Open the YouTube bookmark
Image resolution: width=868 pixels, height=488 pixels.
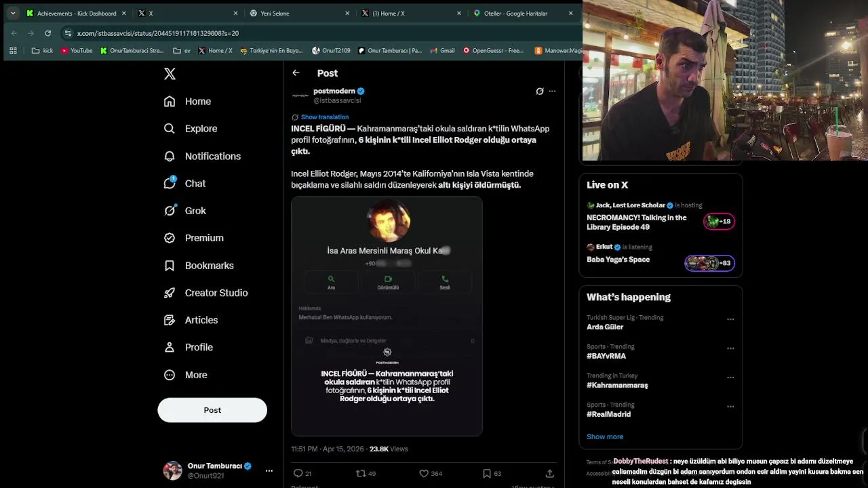77,50
